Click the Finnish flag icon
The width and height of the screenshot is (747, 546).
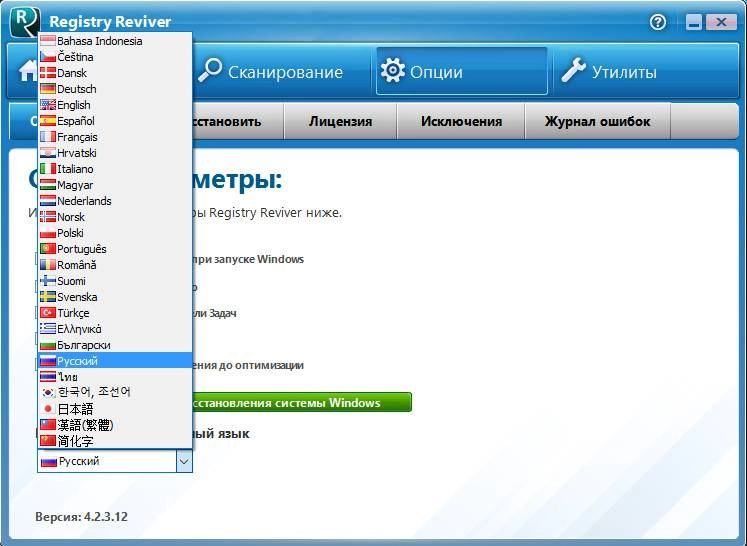(48, 281)
